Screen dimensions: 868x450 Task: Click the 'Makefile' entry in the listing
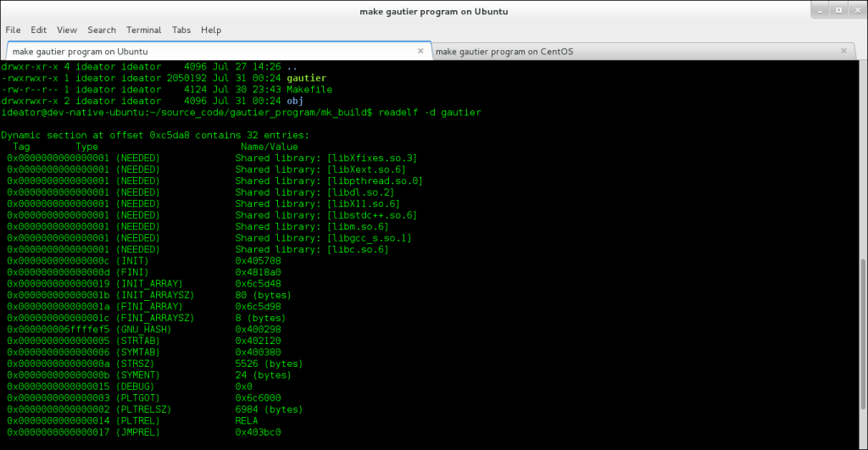point(309,90)
